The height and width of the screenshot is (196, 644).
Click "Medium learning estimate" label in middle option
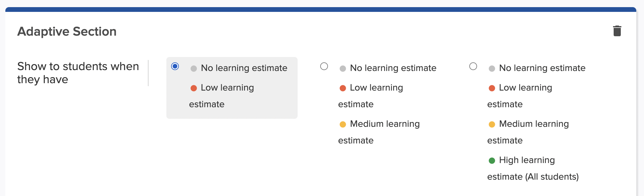coord(379,132)
